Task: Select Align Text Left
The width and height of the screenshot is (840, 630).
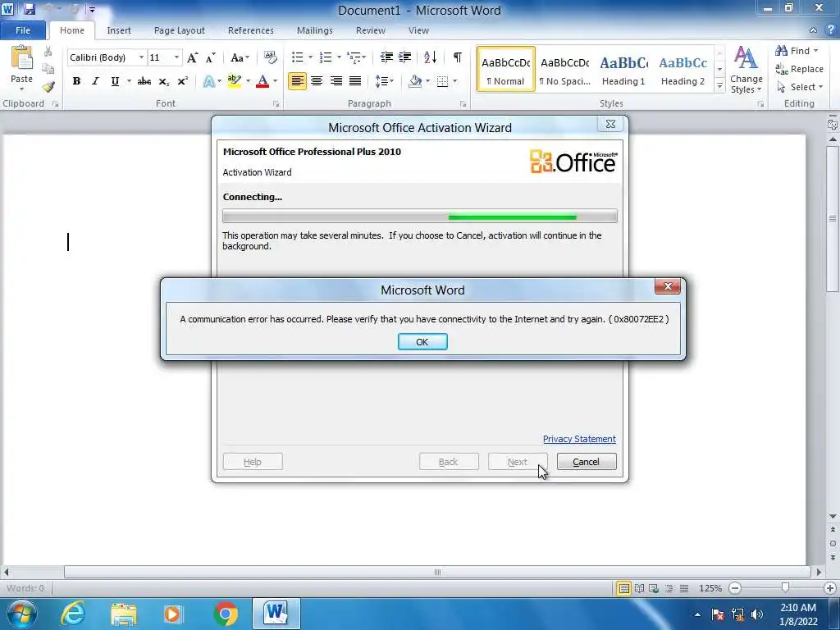Action: pos(297,81)
